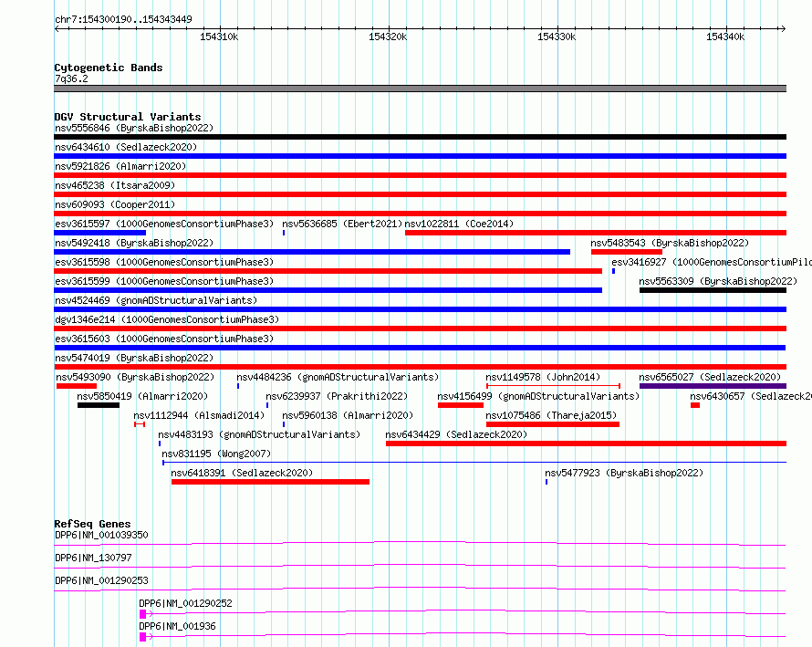The image size is (812, 647).
Task: Click the nsv1149578 (John2014) label
Action: click(543, 377)
